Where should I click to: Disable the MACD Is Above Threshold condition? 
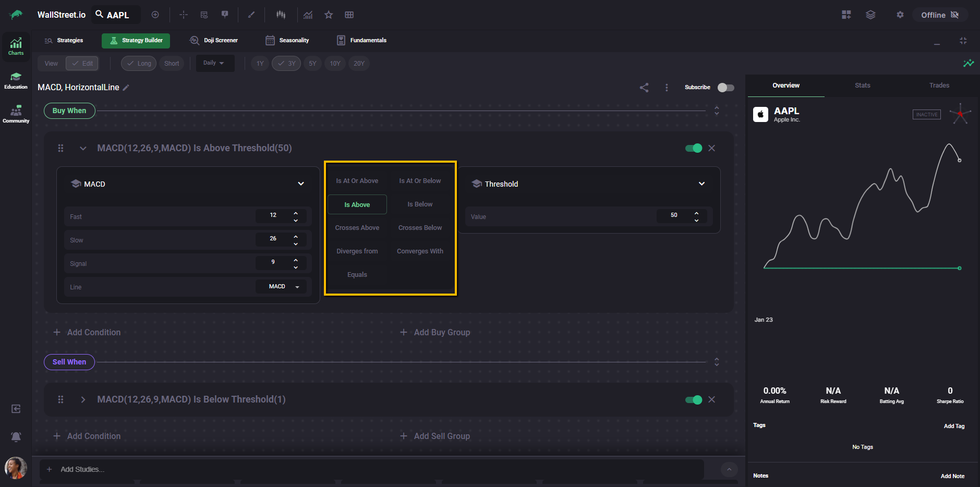click(x=693, y=148)
